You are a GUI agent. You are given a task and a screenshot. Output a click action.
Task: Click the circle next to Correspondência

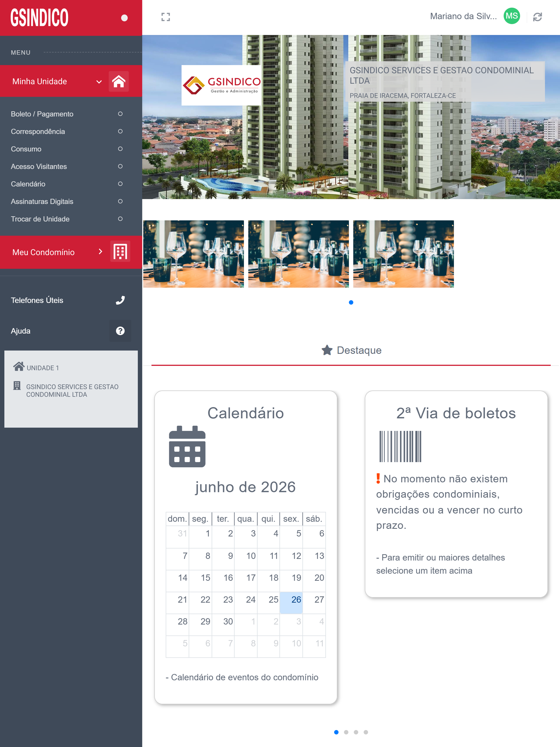pos(120,131)
